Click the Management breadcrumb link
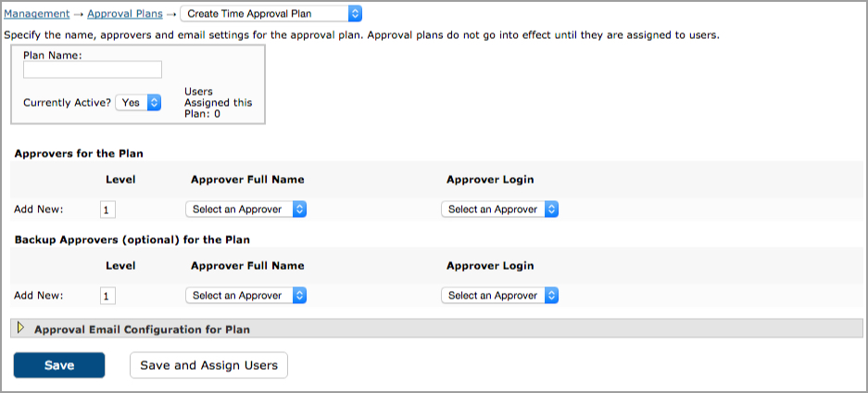This screenshot has height=393, width=868. click(x=37, y=14)
